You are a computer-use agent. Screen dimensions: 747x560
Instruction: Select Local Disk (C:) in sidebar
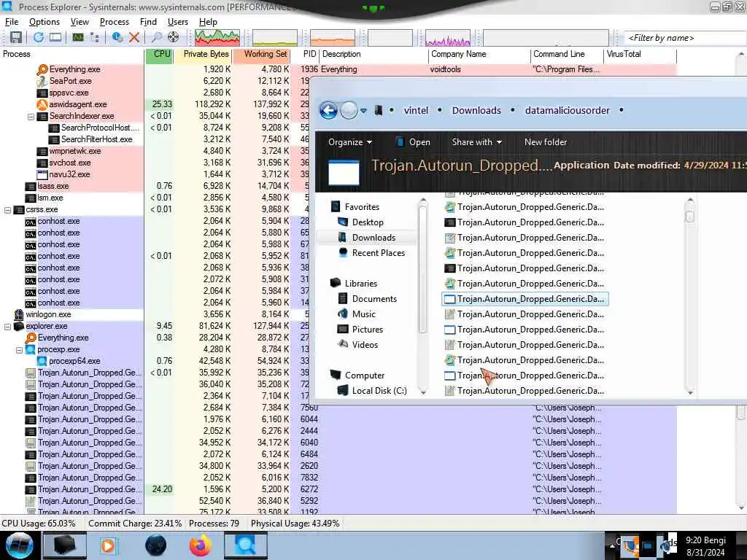379,391
